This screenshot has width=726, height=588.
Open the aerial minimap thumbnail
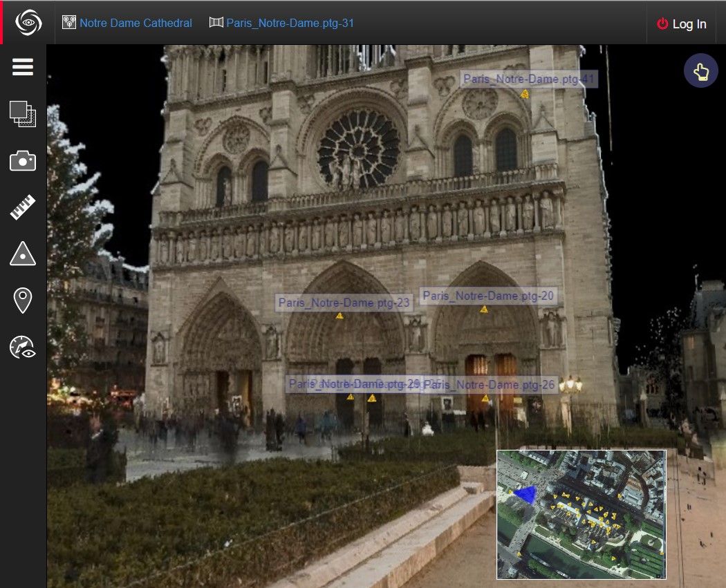point(581,515)
